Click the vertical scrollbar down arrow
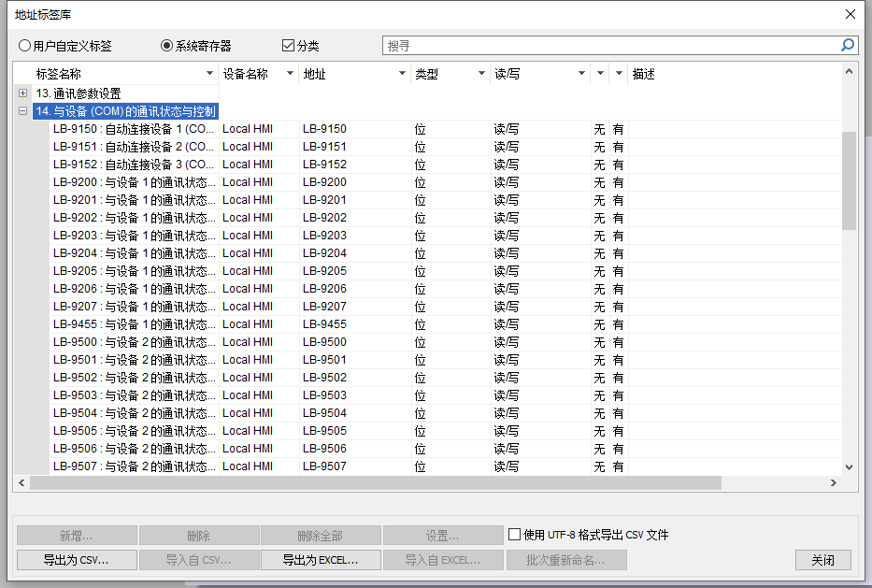Viewport: 872px width, 588px height. (x=849, y=466)
